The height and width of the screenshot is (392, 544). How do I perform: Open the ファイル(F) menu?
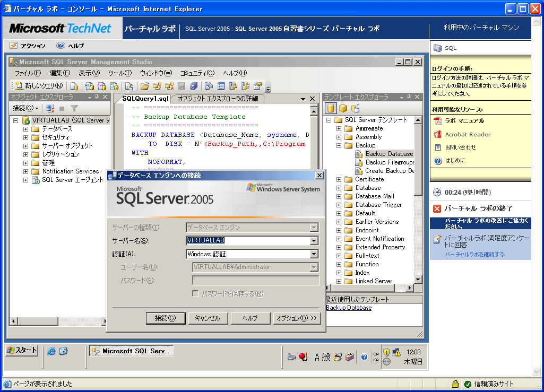pos(28,73)
